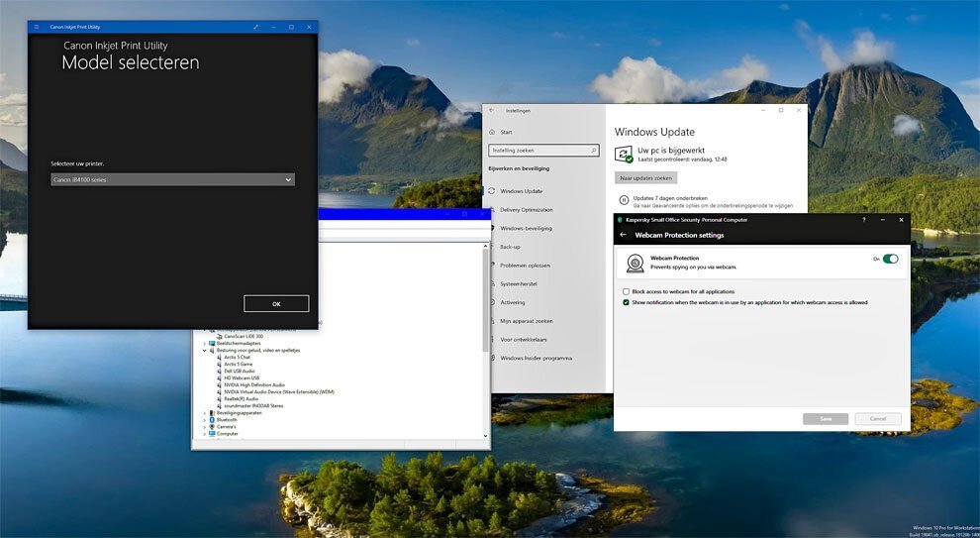Open Activering settings page
The width and height of the screenshot is (980, 538).
click(513, 302)
